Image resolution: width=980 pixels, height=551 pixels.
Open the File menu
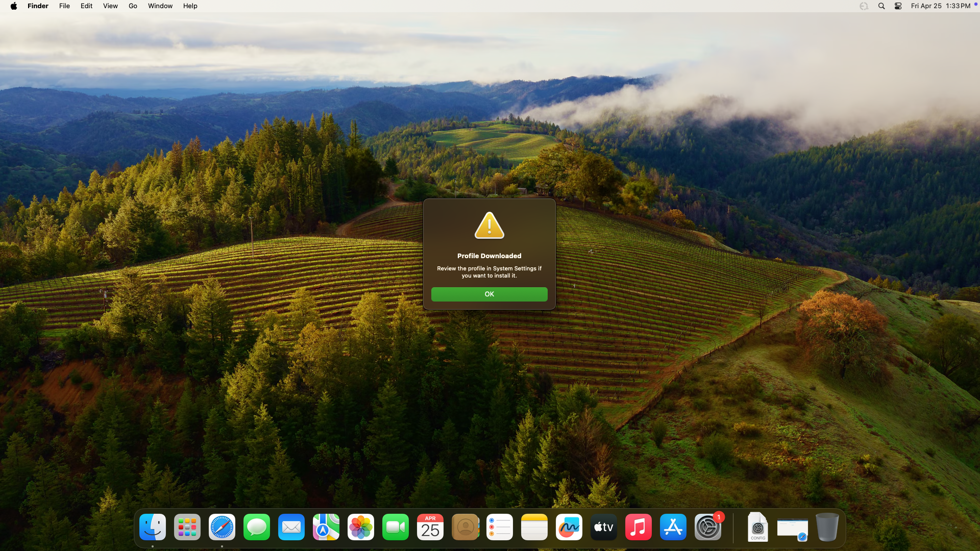click(64, 6)
